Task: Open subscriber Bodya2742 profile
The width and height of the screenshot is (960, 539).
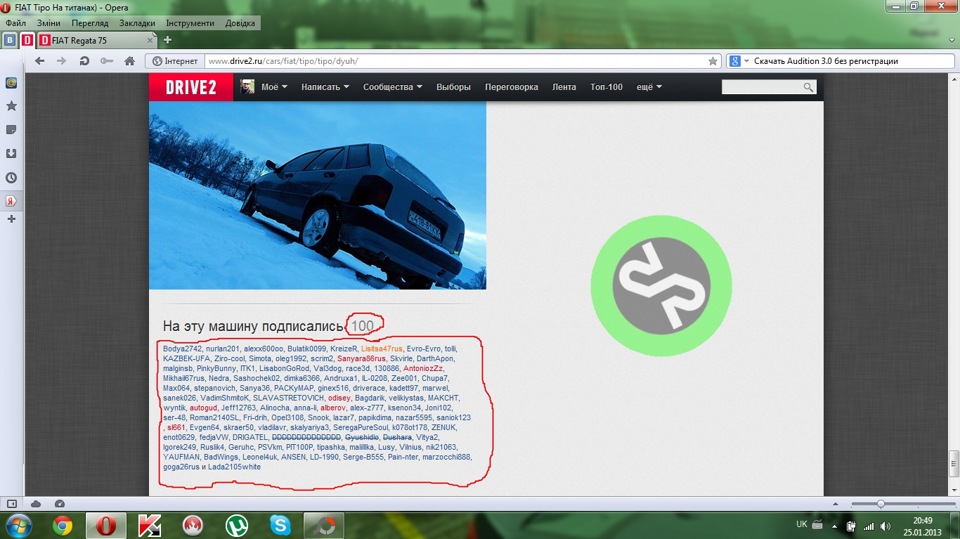Action: point(182,349)
